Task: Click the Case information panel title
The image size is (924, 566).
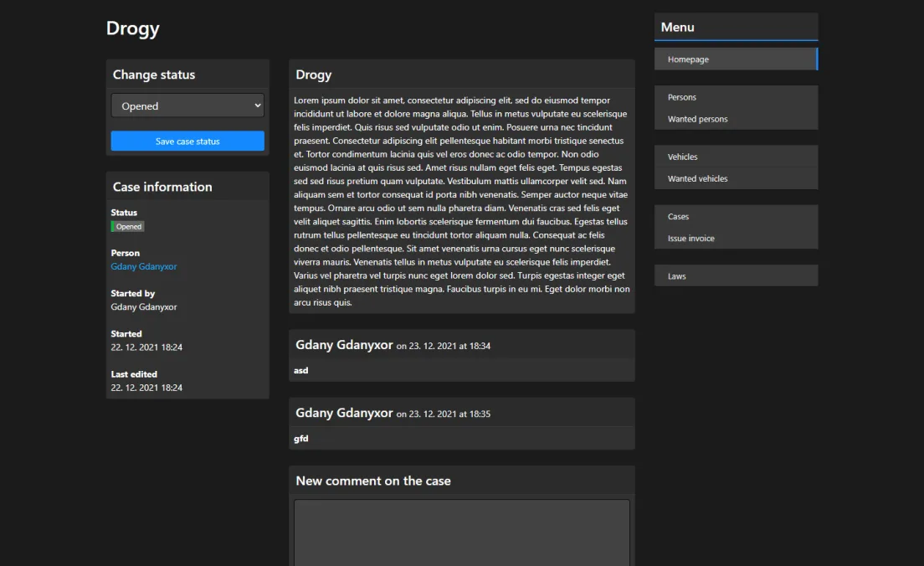Action: (x=162, y=186)
